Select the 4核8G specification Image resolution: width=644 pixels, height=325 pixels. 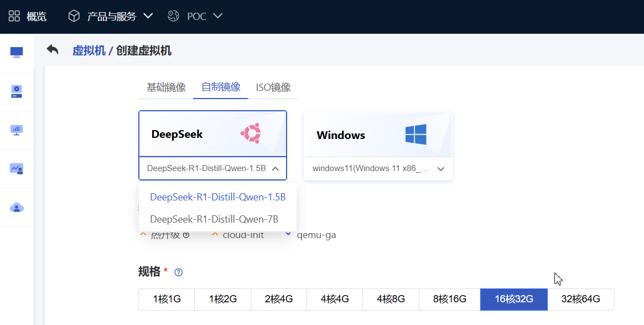[391, 300]
